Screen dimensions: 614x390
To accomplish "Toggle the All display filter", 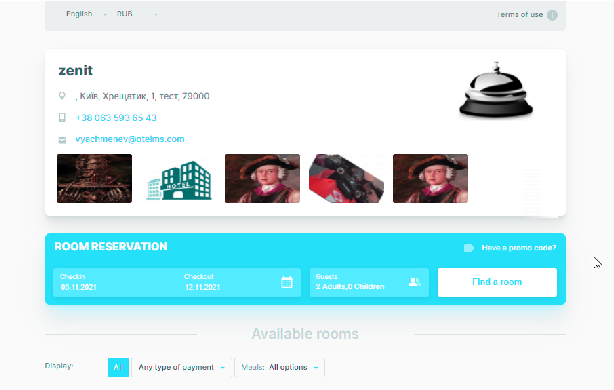I will 118,367.
